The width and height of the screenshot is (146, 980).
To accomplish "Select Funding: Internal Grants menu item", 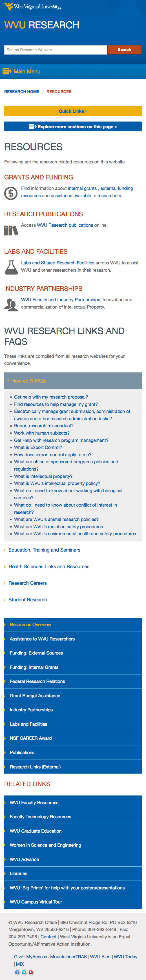I will 73,667.
